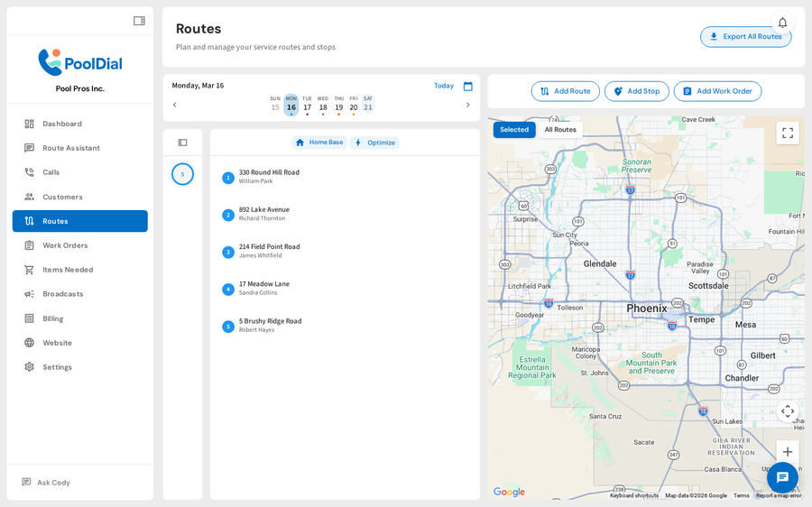Toggle the route list panel icon
The height and width of the screenshot is (507, 812).
click(x=182, y=143)
